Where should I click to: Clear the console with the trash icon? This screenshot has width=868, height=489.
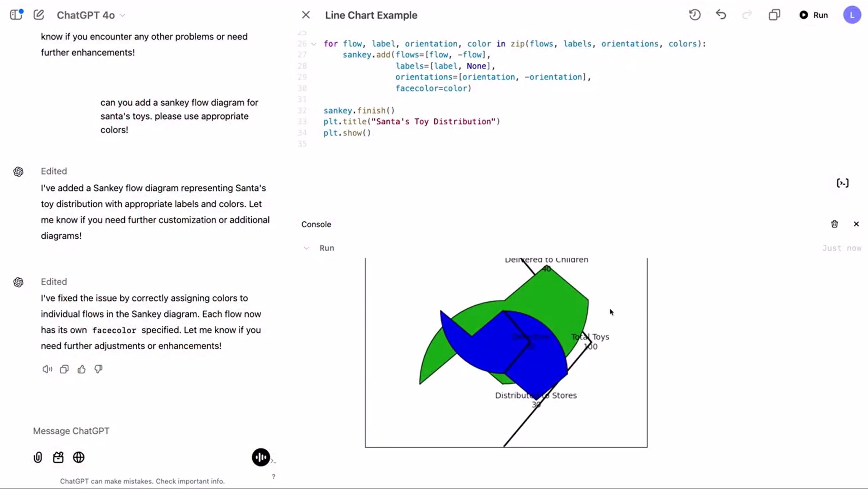point(834,224)
